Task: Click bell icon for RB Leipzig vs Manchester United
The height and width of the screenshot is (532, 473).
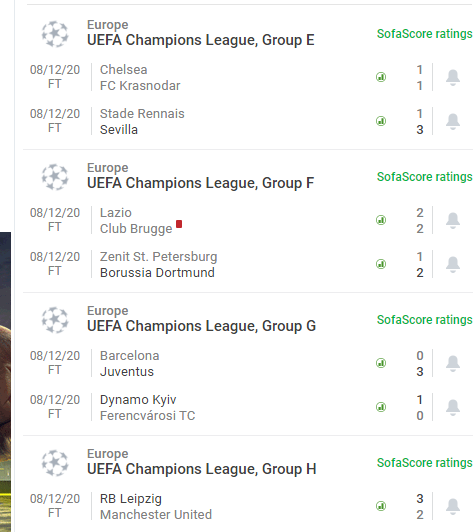Action: tap(453, 507)
